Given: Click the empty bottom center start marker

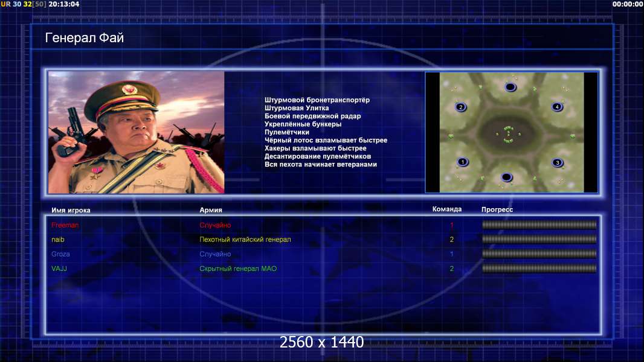Looking at the screenshot, I should tap(506, 177).
